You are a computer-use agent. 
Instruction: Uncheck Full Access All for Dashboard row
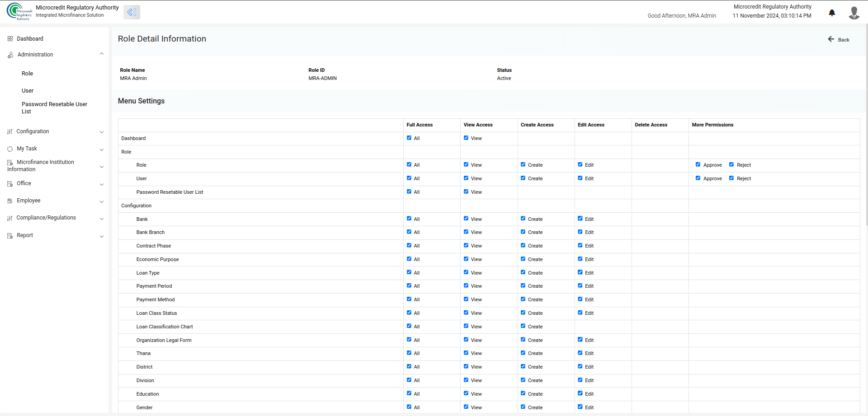coord(409,138)
